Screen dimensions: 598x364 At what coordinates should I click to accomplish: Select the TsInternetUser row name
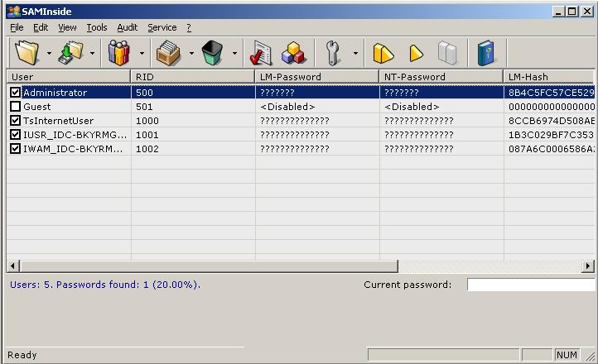click(x=58, y=121)
